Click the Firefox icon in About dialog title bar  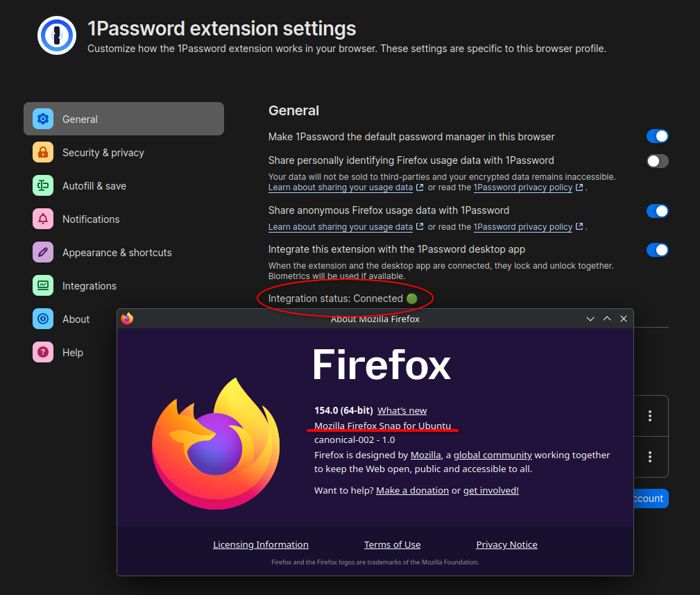click(127, 319)
